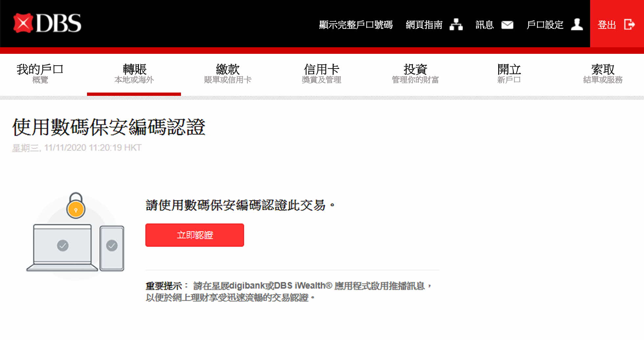Click the logout arrow icon

tap(629, 25)
